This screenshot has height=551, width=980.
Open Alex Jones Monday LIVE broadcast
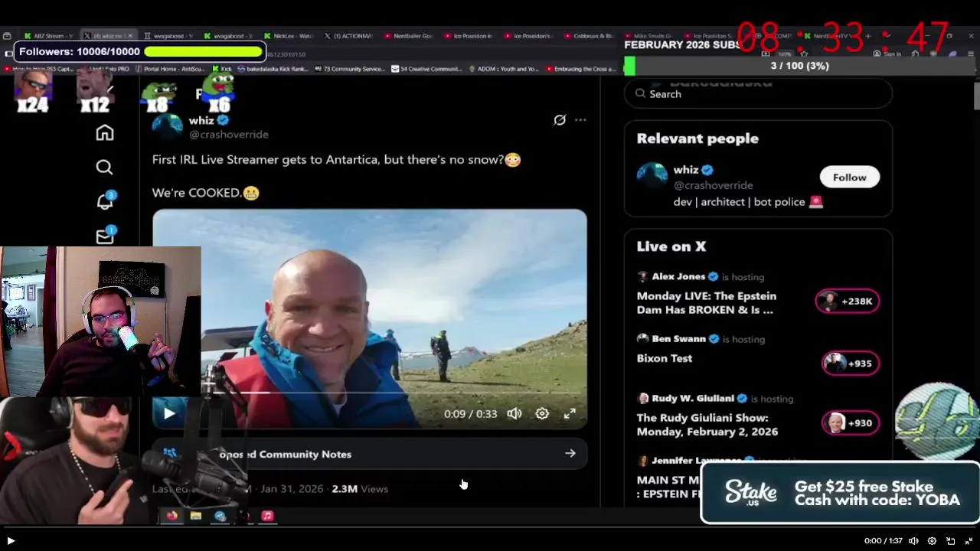707,302
